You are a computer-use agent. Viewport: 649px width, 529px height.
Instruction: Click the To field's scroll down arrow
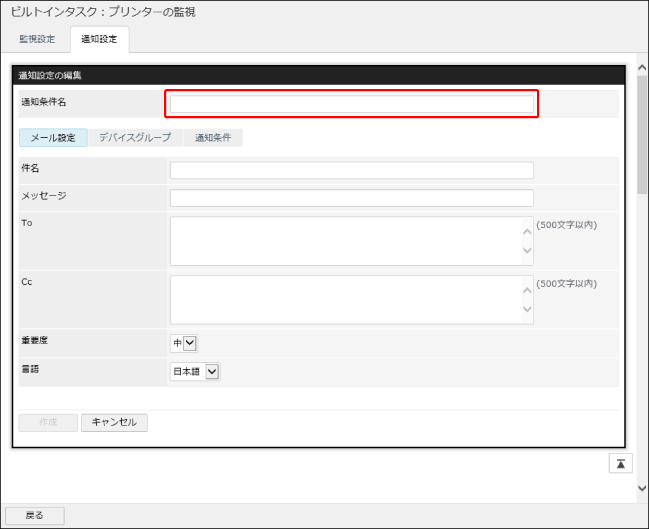tap(527, 251)
